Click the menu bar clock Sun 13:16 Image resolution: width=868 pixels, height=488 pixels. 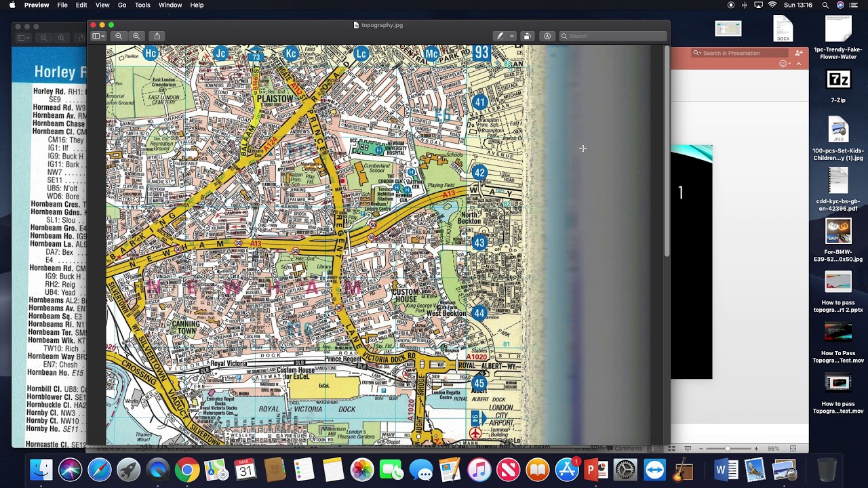tap(797, 5)
